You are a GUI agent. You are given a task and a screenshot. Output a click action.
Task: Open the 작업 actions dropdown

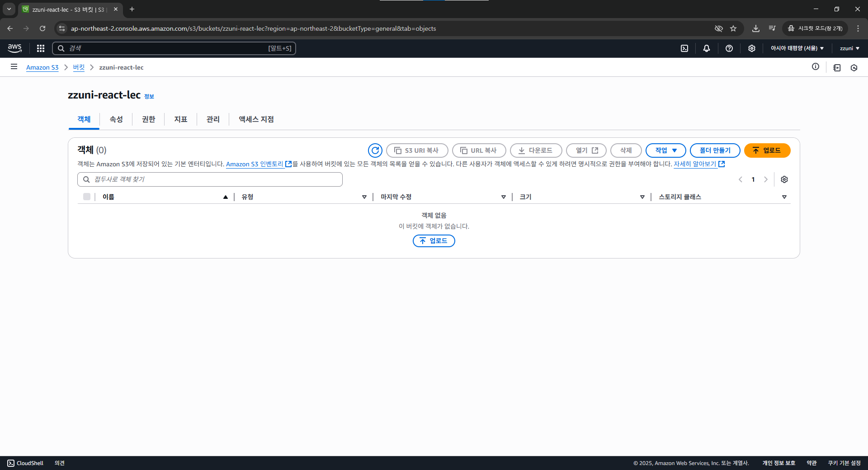tap(666, 150)
